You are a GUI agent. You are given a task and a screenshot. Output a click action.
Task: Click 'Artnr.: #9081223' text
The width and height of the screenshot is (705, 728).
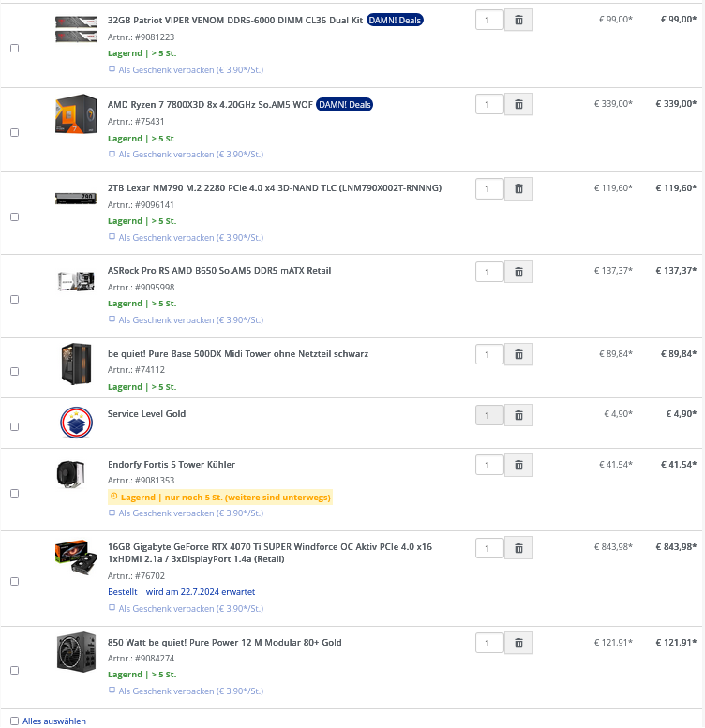[141, 37]
